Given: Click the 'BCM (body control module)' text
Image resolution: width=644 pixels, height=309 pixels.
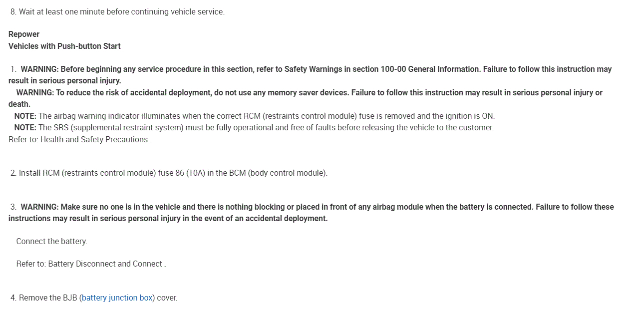Looking at the screenshot, I should click(278, 173).
